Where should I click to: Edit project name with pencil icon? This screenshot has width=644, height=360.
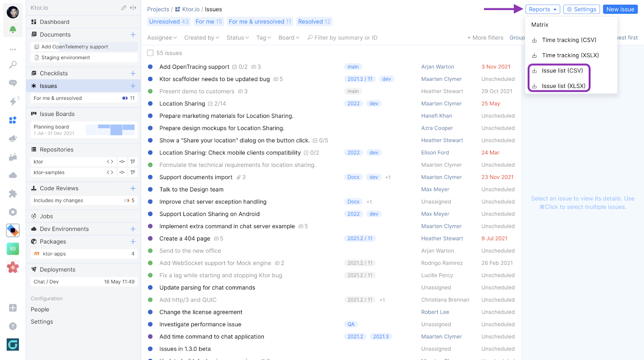(124, 8)
